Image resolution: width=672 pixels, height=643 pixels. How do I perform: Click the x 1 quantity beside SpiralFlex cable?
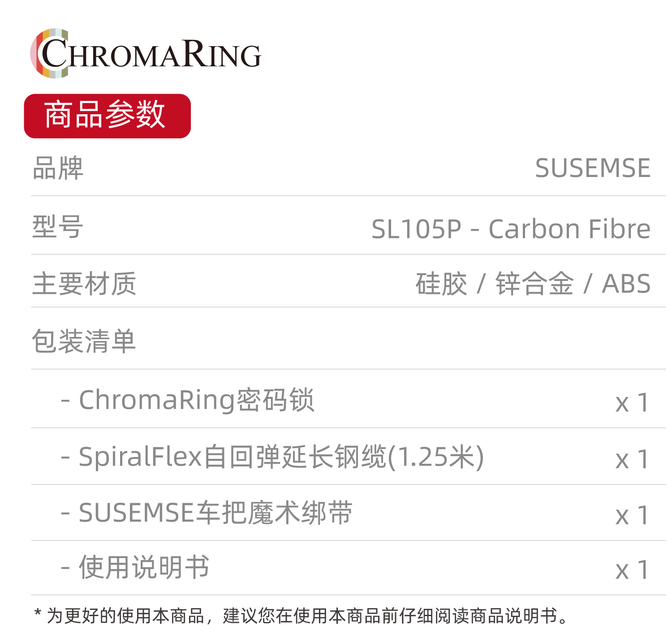pos(632,460)
